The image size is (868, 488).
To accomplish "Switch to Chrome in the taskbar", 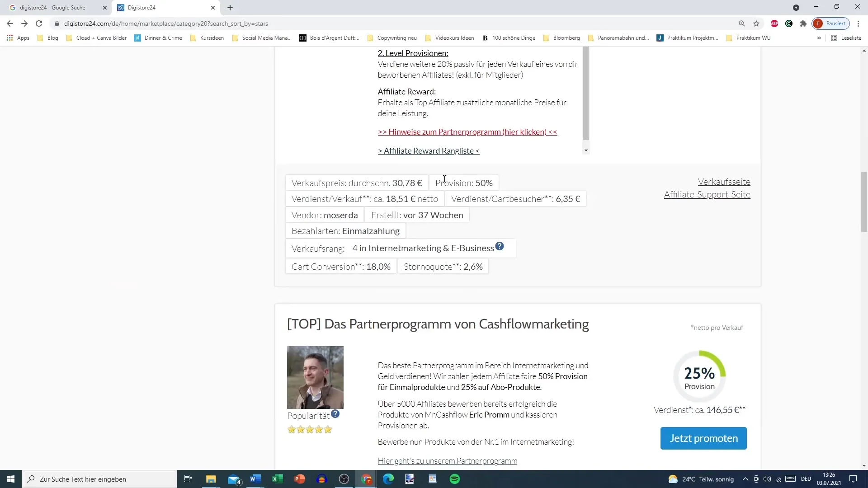I will tap(367, 479).
